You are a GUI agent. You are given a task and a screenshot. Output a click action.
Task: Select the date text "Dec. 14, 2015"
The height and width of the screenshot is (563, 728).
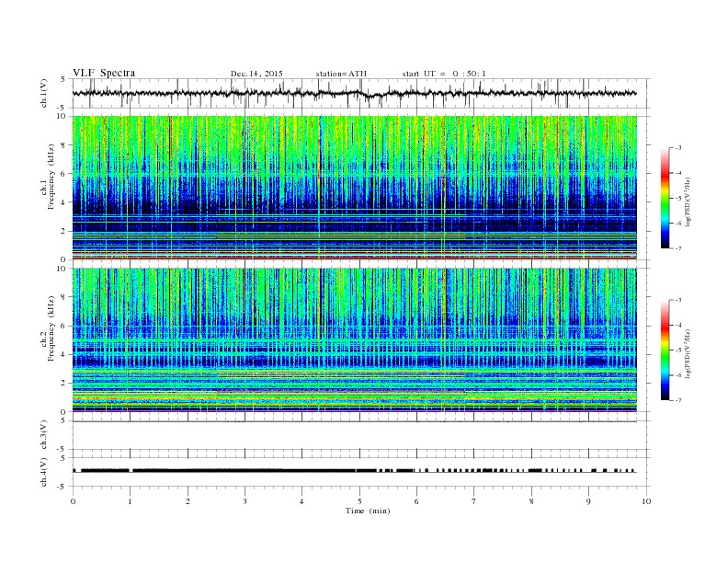click(256, 74)
